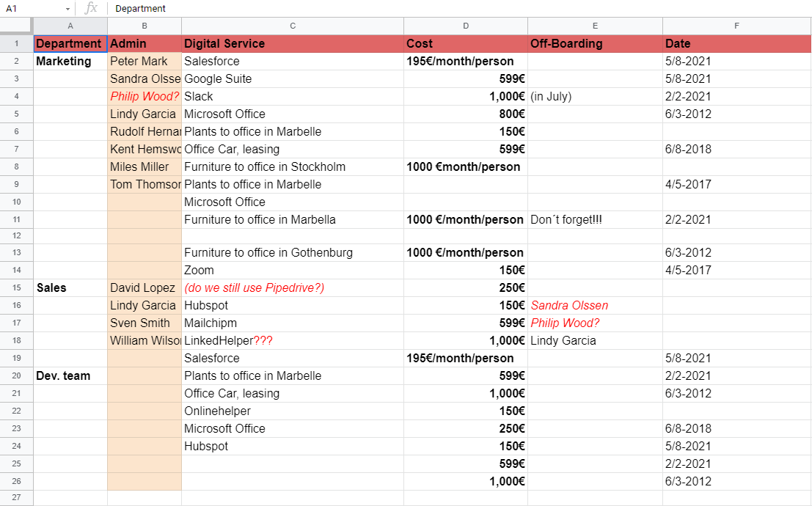Viewport: 812px width, 506px height.
Task: Select the Mailchipm cell
Action: coord(293,323)
